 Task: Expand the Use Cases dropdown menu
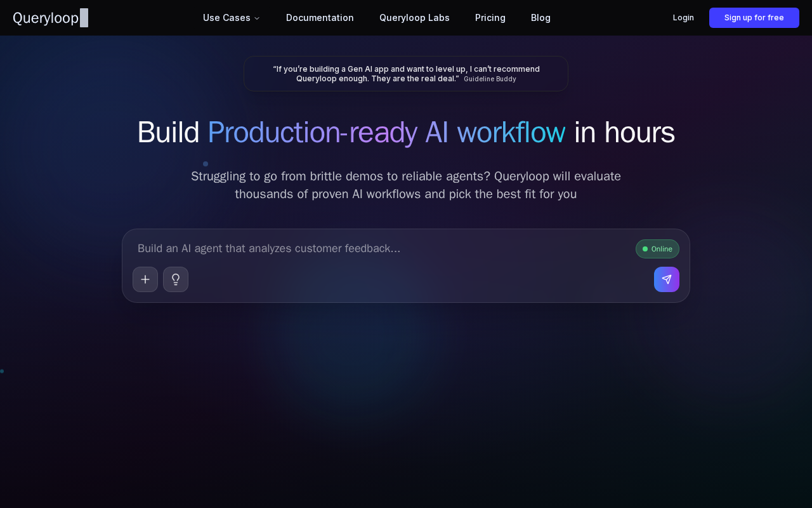tap(232, 18)
